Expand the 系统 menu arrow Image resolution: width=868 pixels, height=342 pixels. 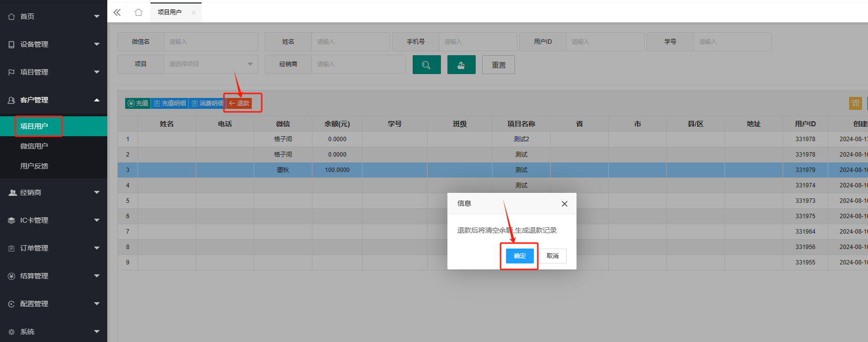tap(97, 332)
